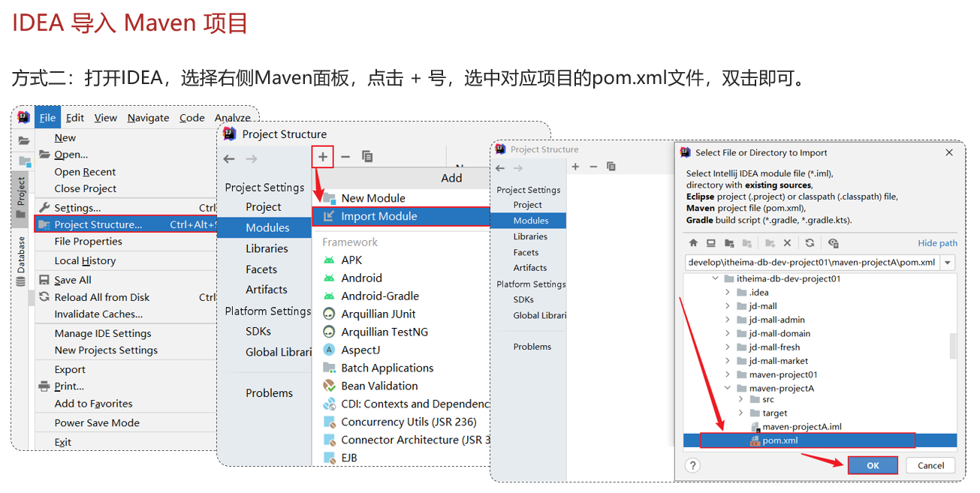The image size is (980, 493).
Task: Open the View menu
Action: 105,118
